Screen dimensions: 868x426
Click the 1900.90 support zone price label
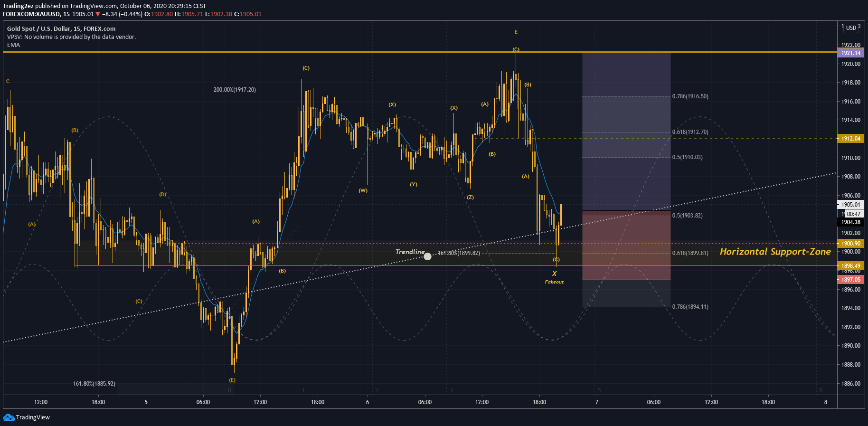(851, 244)
